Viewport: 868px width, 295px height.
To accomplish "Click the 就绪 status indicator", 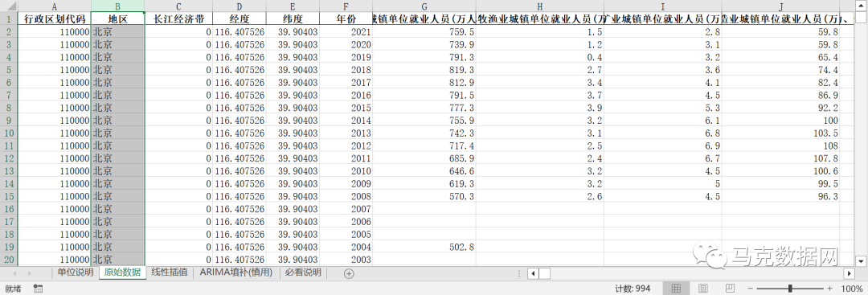I will coord(14,289).
